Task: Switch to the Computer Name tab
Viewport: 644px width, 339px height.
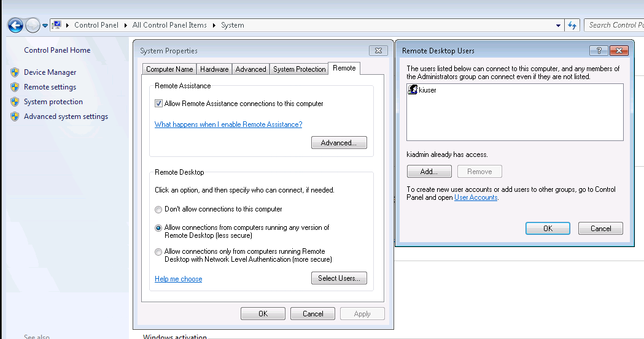Action: [169, 69]
